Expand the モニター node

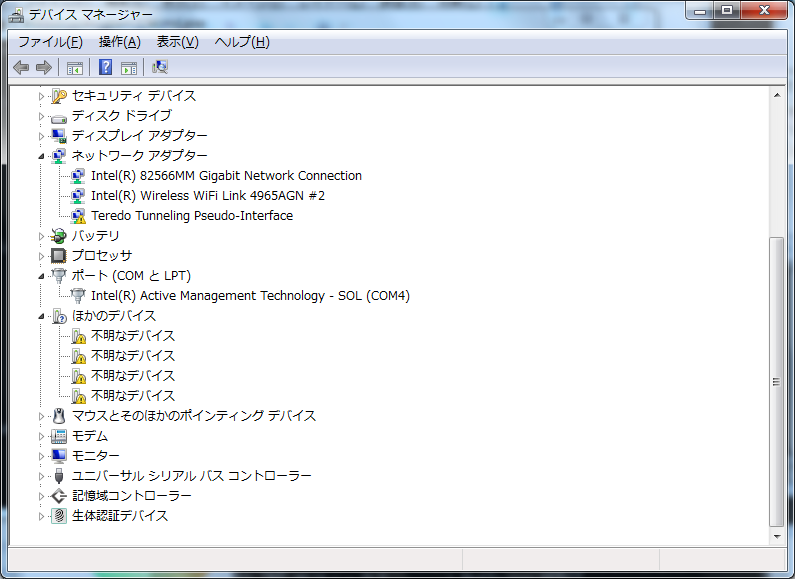pyautogui.click(x=42, y=456)
